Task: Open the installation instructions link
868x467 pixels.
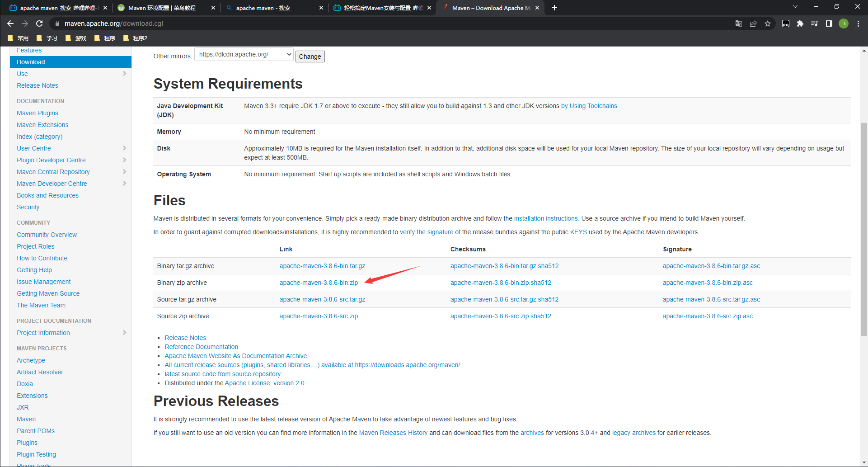Action: tap(546, 218)
